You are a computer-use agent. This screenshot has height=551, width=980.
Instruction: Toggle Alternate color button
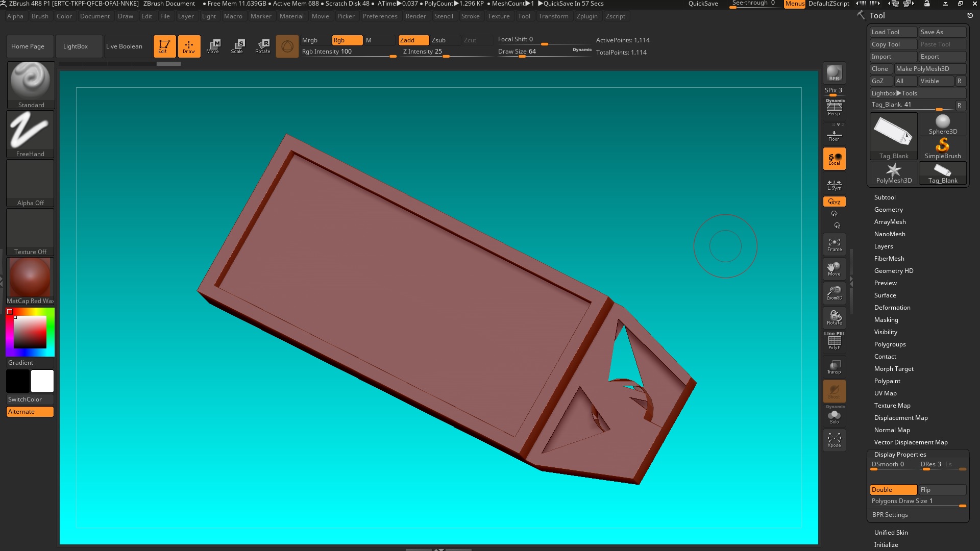pyautogui.click(x=30, y=412)
